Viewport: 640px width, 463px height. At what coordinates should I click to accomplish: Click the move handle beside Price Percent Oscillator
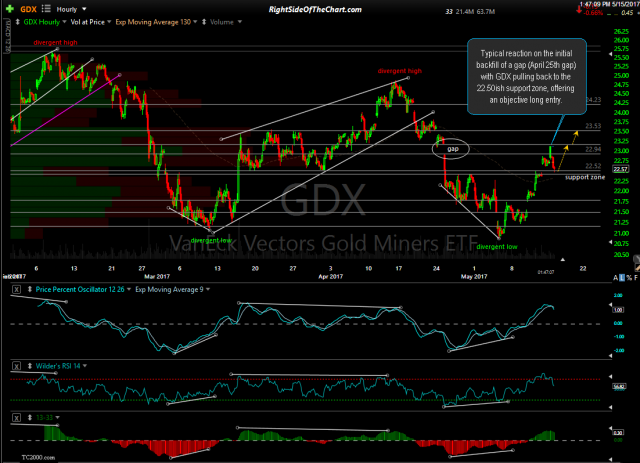point(30,289)
